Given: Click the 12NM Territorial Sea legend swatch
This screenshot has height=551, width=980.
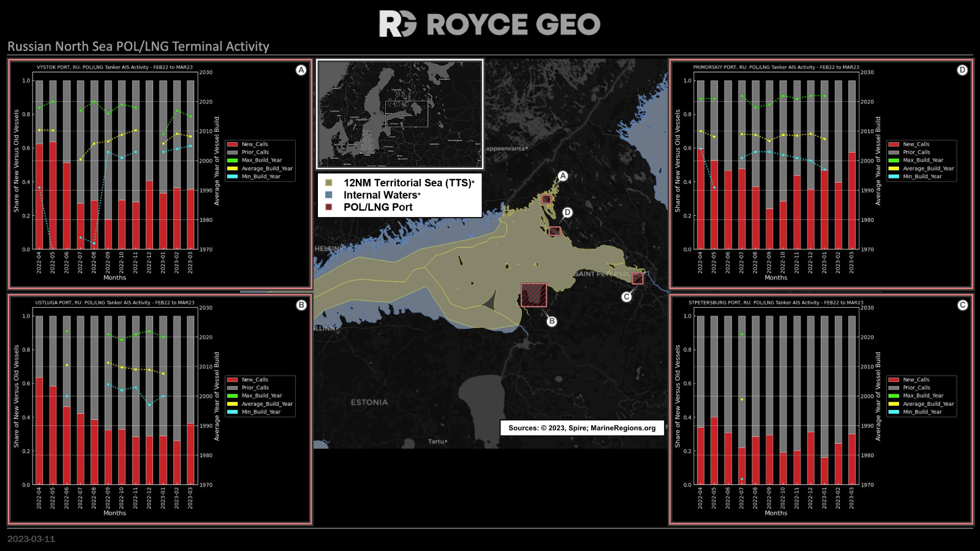Looking at the screenshot, I should (328, 183).
